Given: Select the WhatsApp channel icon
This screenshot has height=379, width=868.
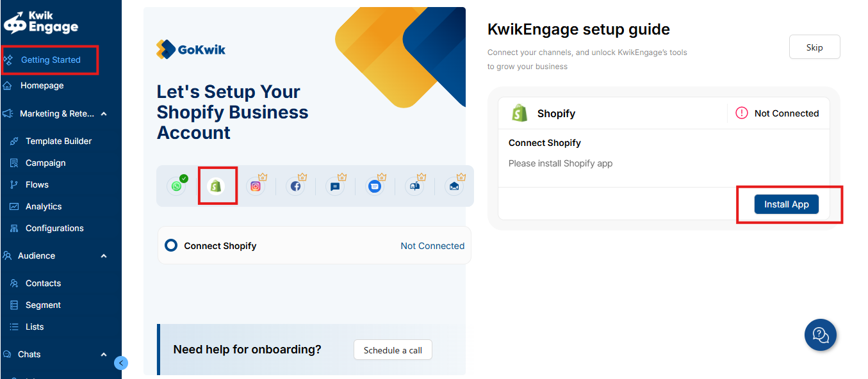Looking at the screenshot, I should click(176, 186).
